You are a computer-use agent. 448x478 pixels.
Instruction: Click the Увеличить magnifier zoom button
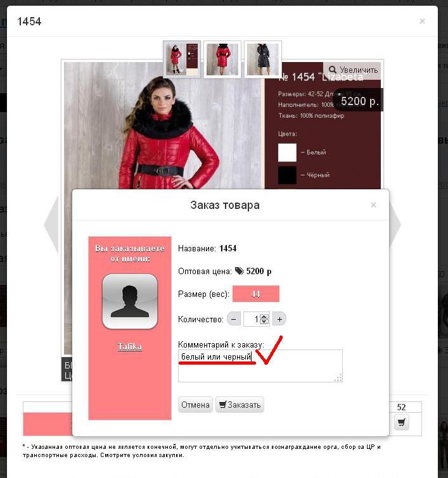coord(354,70)
